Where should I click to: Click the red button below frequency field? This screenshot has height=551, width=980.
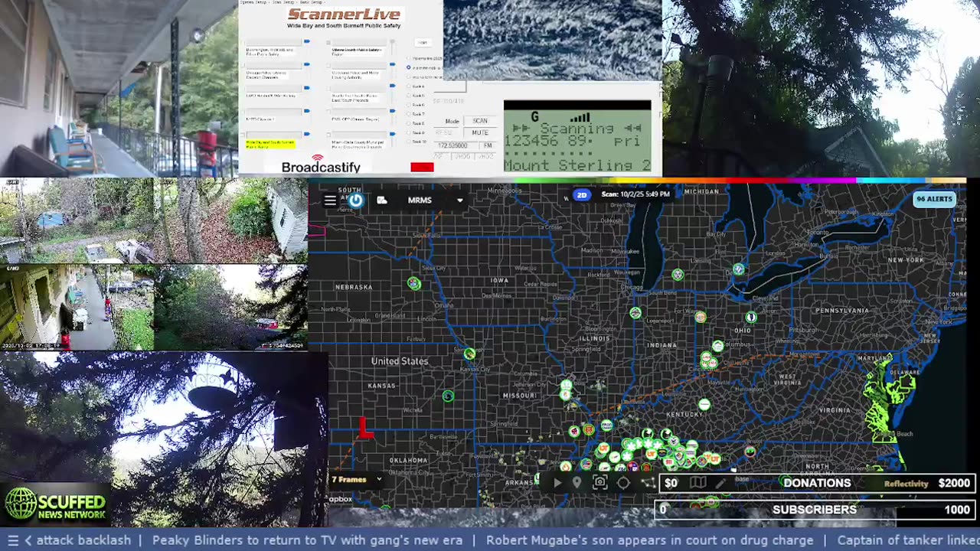[x=422, y=167]
